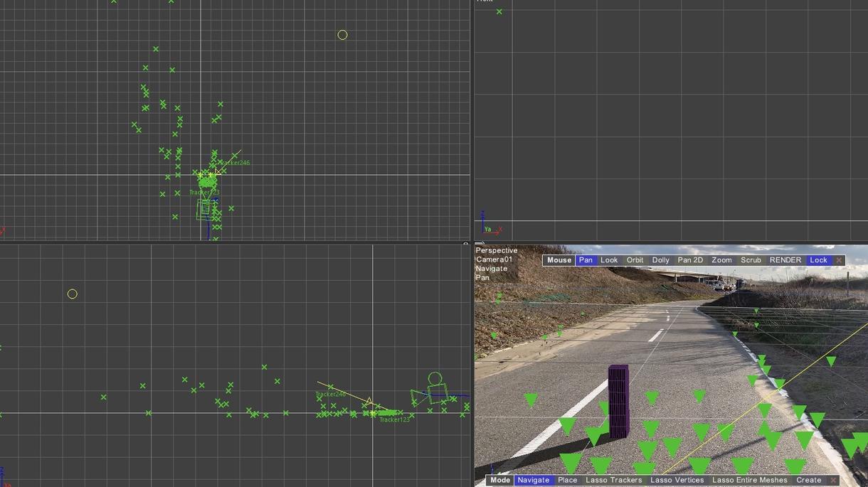The height and width of the screenshot is (487, 868).
Task: Select the camera object in top view
Action: 206,209
